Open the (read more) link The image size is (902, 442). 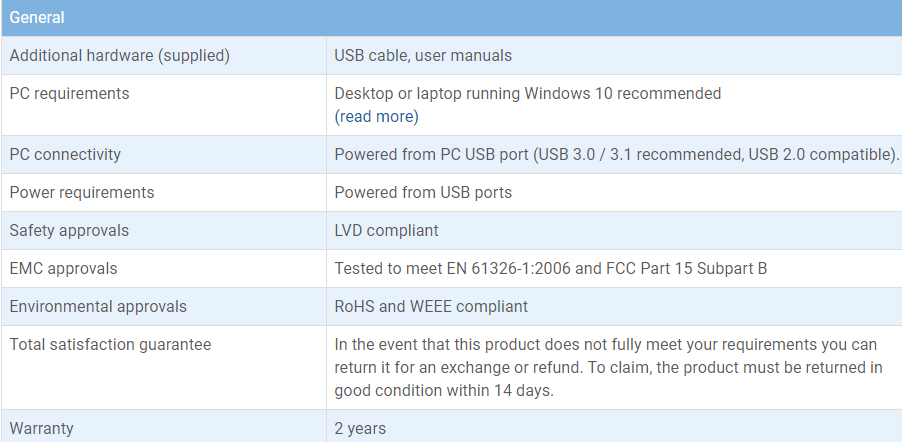pos(376,116)
